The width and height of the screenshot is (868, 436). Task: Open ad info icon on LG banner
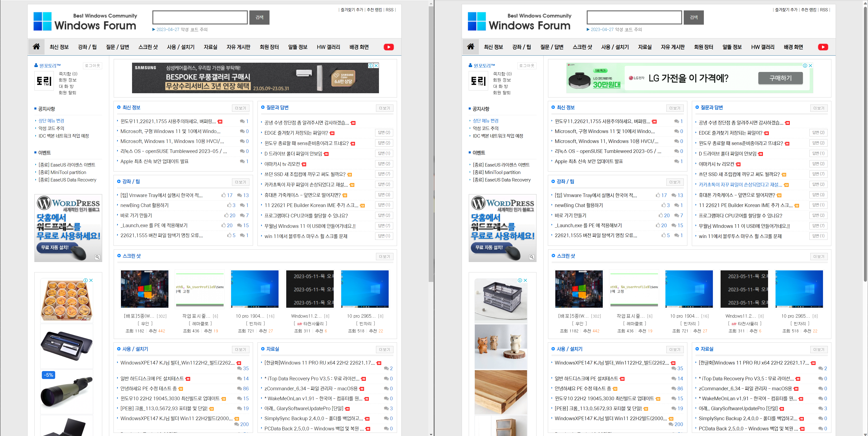805,66
